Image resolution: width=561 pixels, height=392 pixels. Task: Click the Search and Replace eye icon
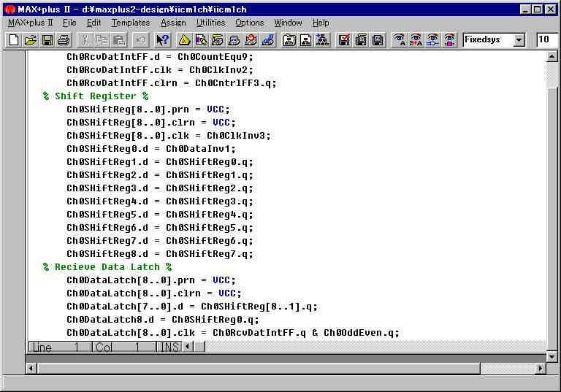pos(416,40)
